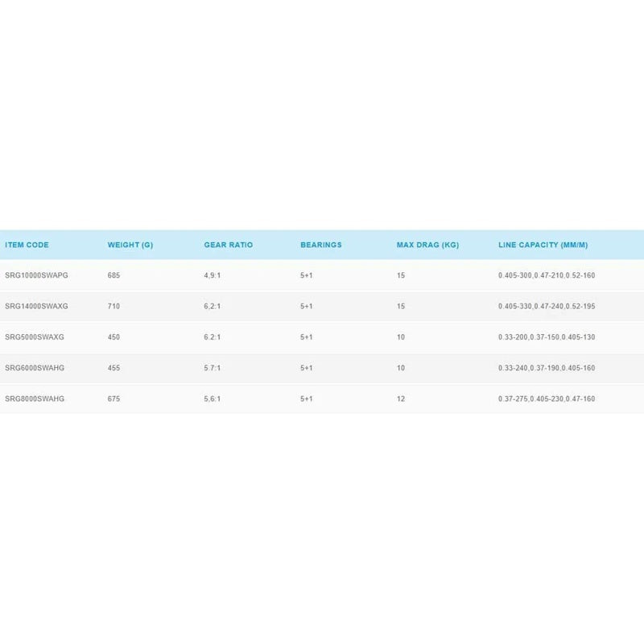Click the ITEM CODE column header
The image size is (644, 644).
27,245
